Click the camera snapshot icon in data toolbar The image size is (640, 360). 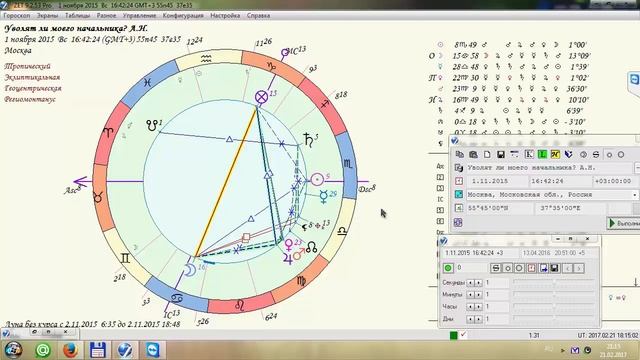point(473,154)
